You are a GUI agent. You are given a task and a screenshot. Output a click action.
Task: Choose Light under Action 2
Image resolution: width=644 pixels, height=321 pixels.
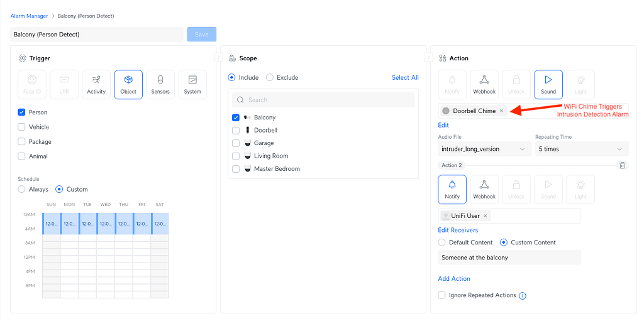coord(580,190)
